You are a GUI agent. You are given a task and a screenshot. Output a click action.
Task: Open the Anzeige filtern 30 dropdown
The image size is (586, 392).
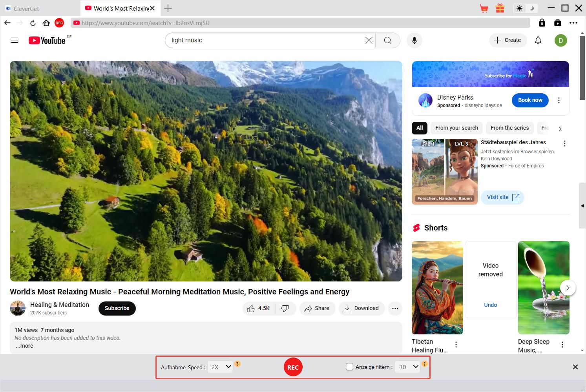pos(407,367)
